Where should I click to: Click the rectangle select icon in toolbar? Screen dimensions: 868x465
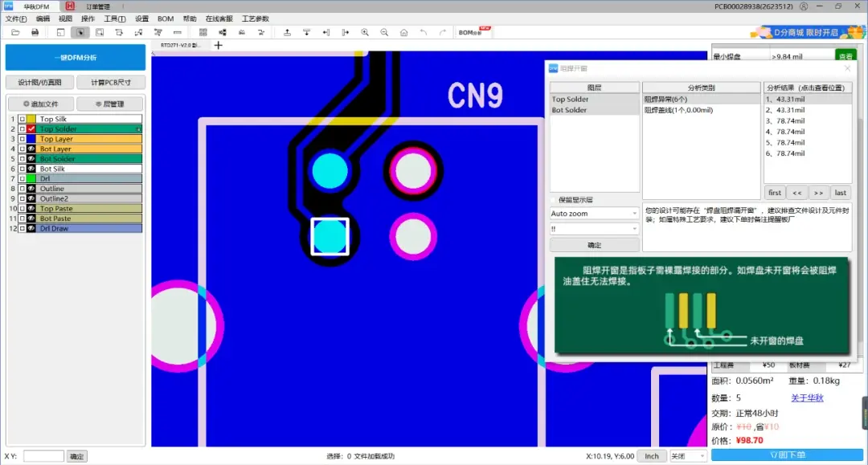tap(100, 33)
